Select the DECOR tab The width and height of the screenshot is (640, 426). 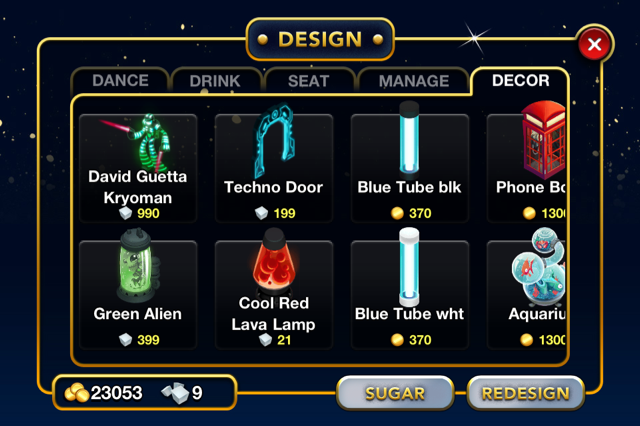point(520,81)
